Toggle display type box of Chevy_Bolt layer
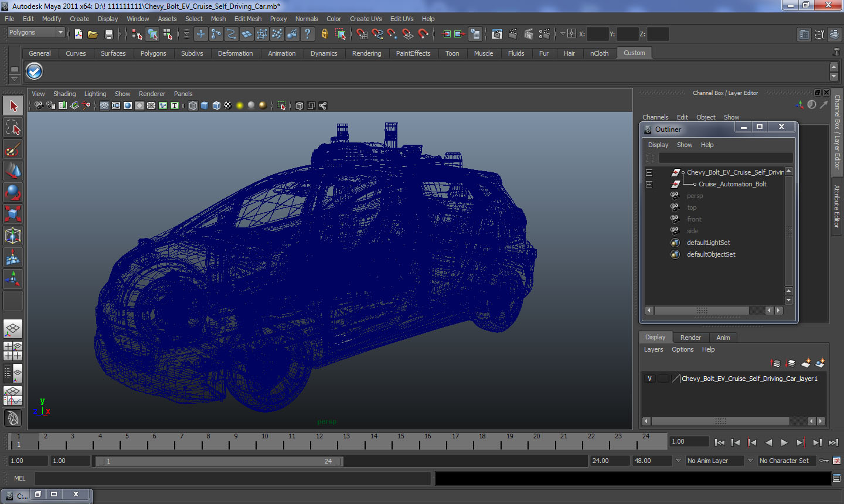The image size is (844, 504). (663, 379)
